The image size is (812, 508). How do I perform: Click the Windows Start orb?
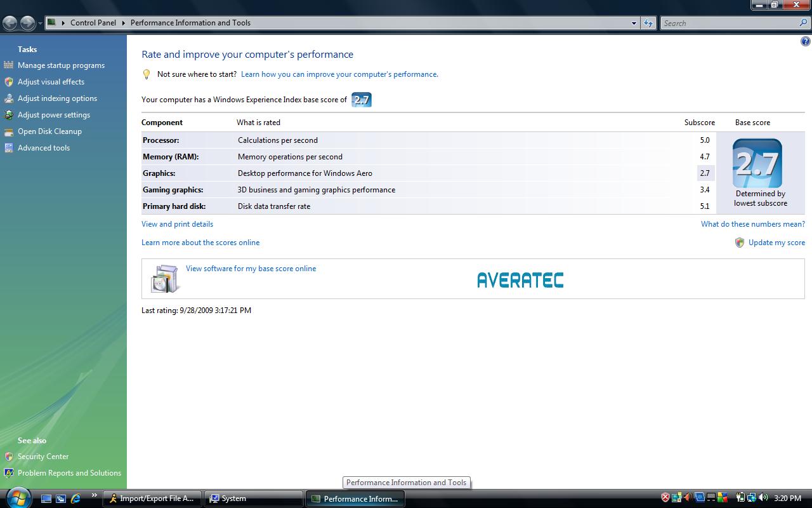17,497
